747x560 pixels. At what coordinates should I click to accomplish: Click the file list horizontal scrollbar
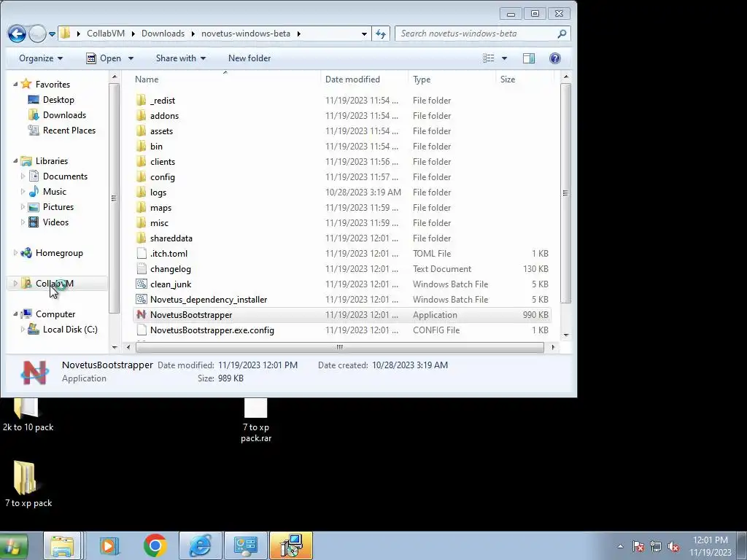pyautogui.click(x=339, y=347)
